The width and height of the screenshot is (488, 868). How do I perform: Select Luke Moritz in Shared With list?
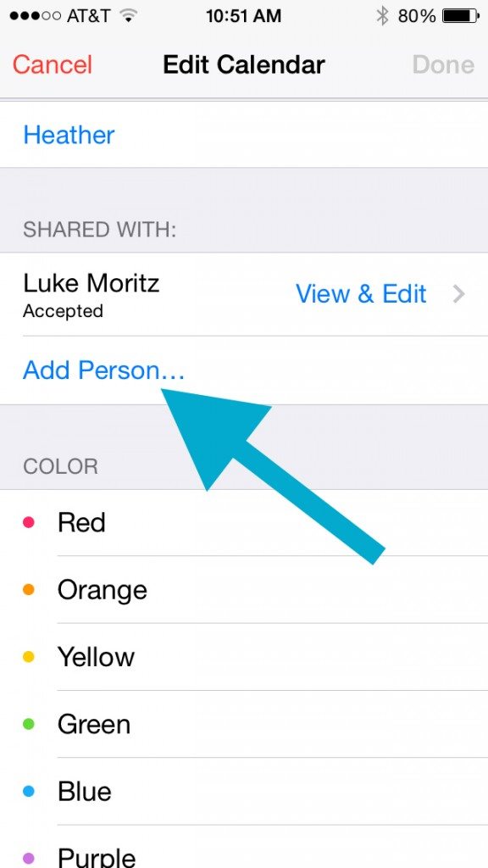(x=91, y=284)
